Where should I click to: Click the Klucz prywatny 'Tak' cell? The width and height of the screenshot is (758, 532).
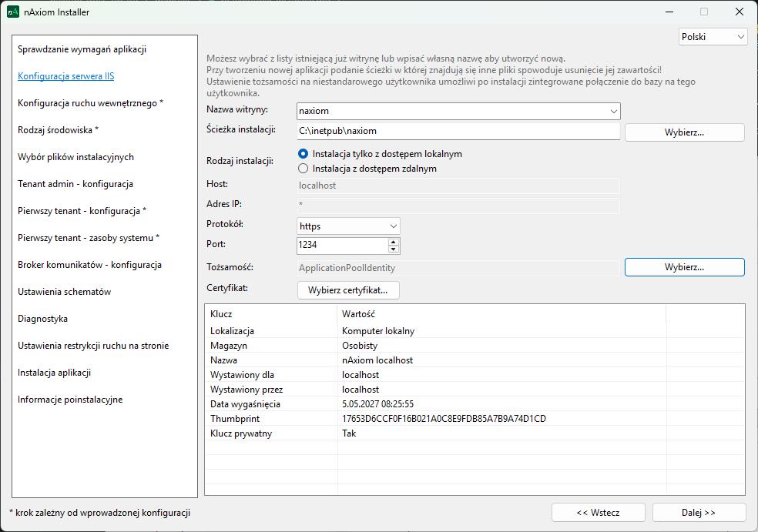348,433
